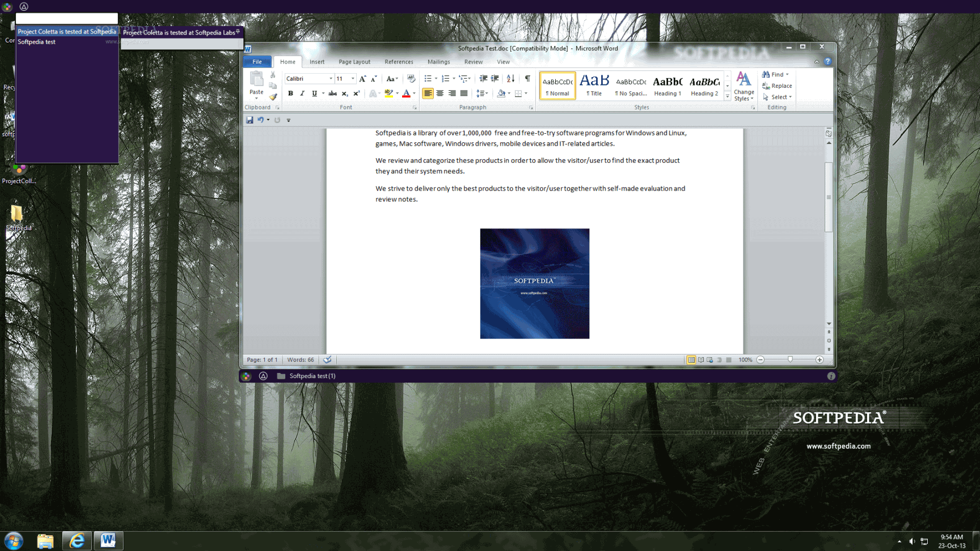Click the info icon on the Coletta bar
Image resolution: width=980 pixels, height=551 pixels.
click(831, 376)
